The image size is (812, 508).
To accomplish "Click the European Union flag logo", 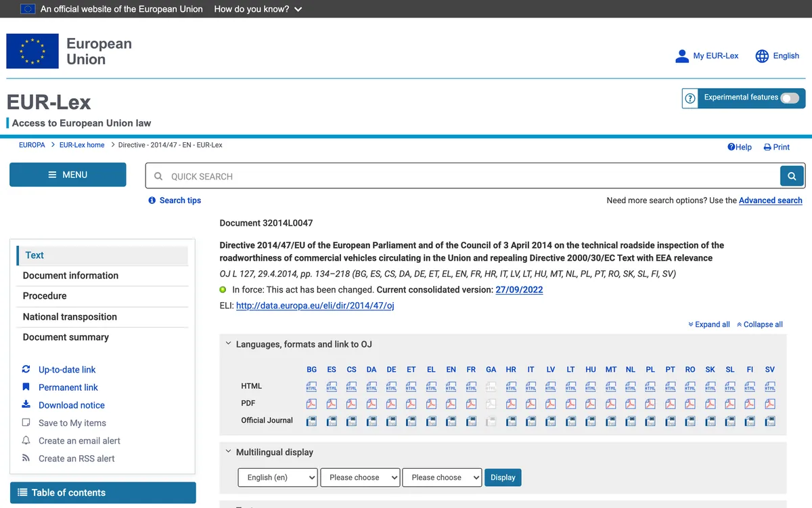I will pos(32,51).
